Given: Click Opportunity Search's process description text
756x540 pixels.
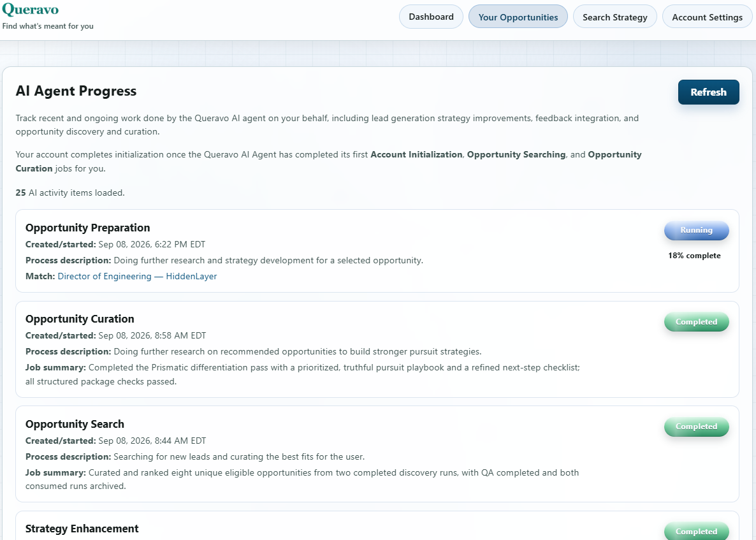Looking at the screenshot, I should click(238, 456).
